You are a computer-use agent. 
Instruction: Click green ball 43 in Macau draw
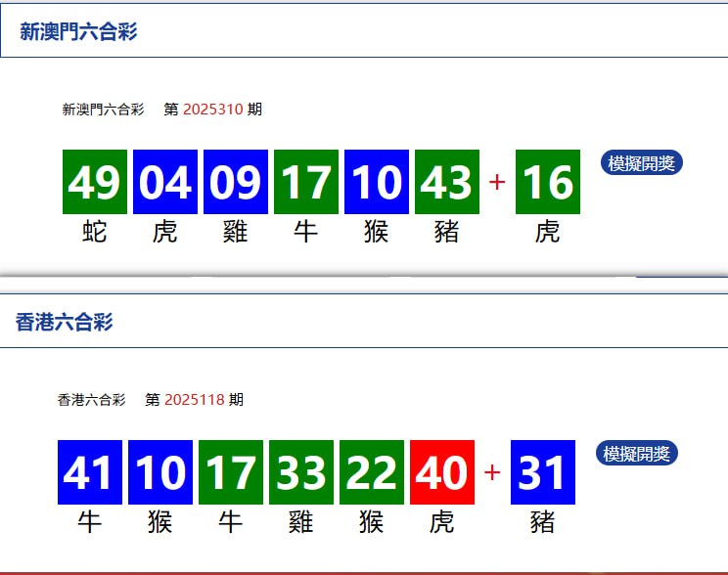[447, 182]
